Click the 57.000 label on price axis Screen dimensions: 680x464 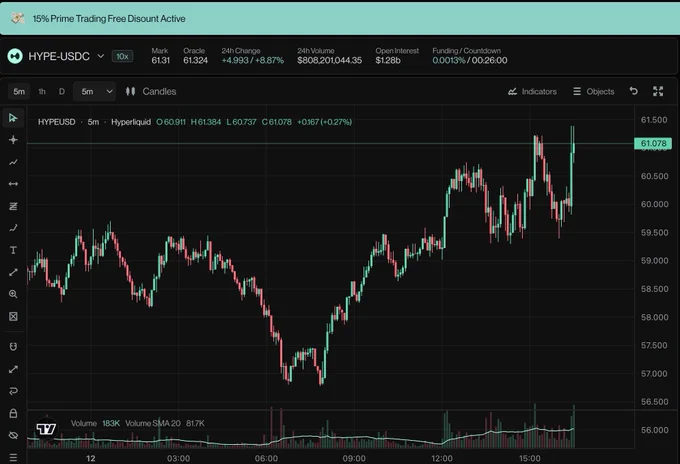click(x=654, y=373)
